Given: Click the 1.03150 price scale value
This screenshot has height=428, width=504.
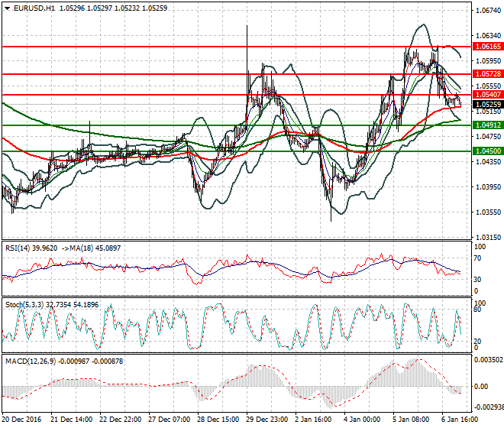Looking at the screenshot, I should click(489, 237).
